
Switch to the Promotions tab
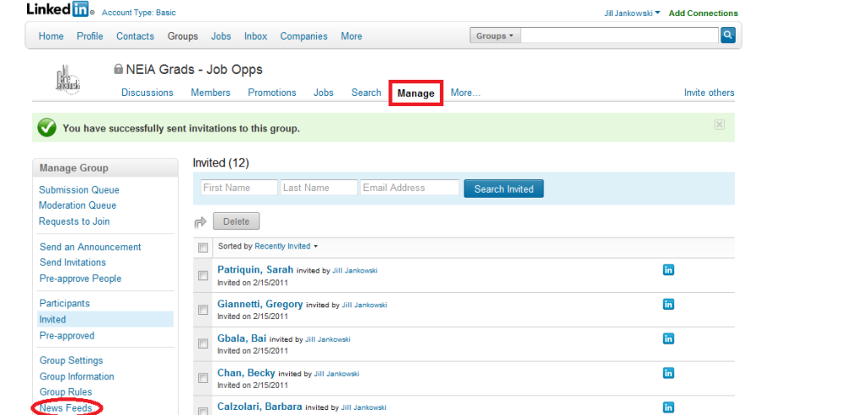click(x=272, y=93)
